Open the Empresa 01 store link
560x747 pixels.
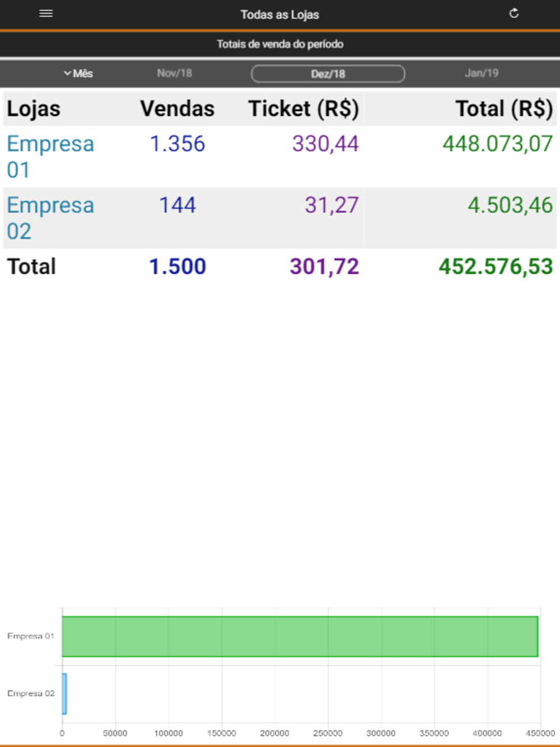point(50,157)
